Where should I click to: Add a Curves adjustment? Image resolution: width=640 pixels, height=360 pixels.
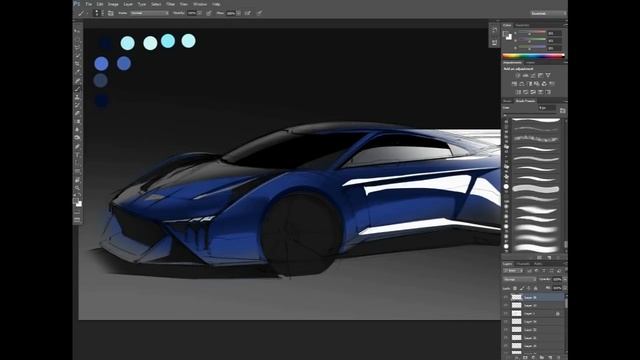point(533,76)
